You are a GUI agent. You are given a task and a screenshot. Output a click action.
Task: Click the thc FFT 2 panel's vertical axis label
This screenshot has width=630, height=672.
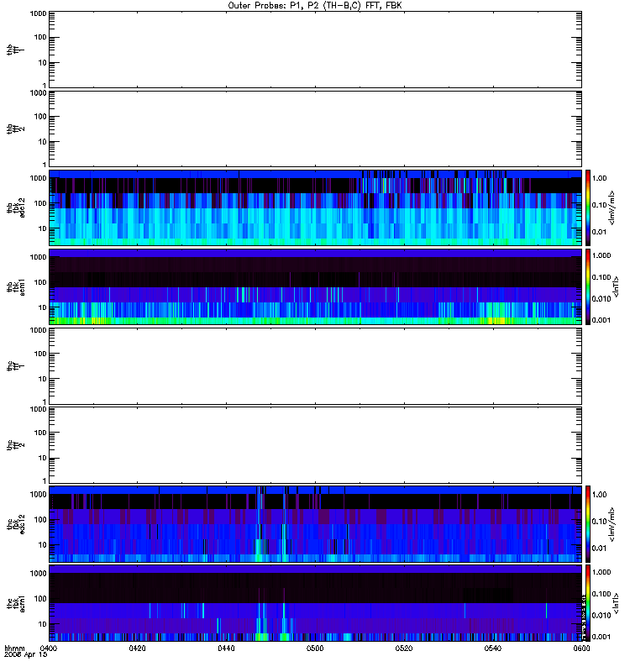15,445
